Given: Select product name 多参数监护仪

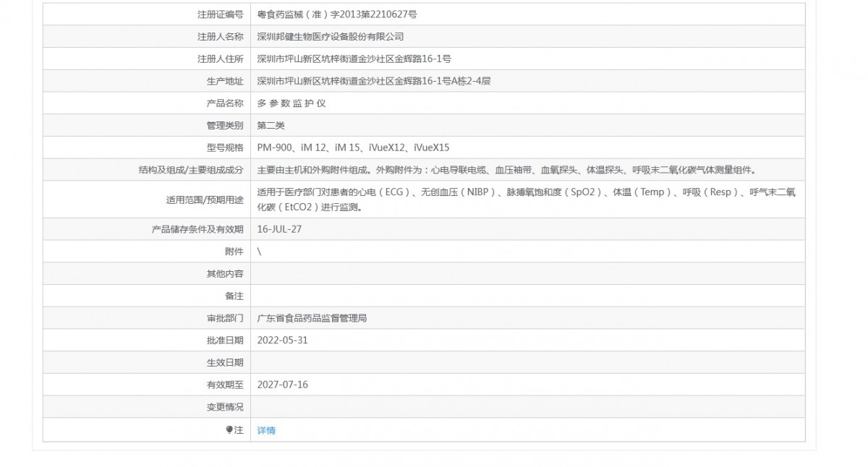Looking at the screenshot, I should (x=292, y=103).
